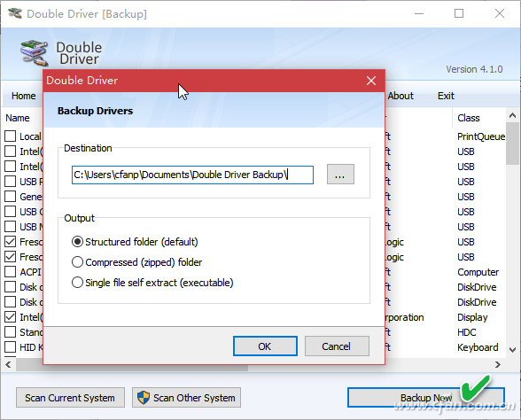This screenshot has width=521, height=420.
Task: Close the Backup Drivers dialog
Action: point(371,81)
